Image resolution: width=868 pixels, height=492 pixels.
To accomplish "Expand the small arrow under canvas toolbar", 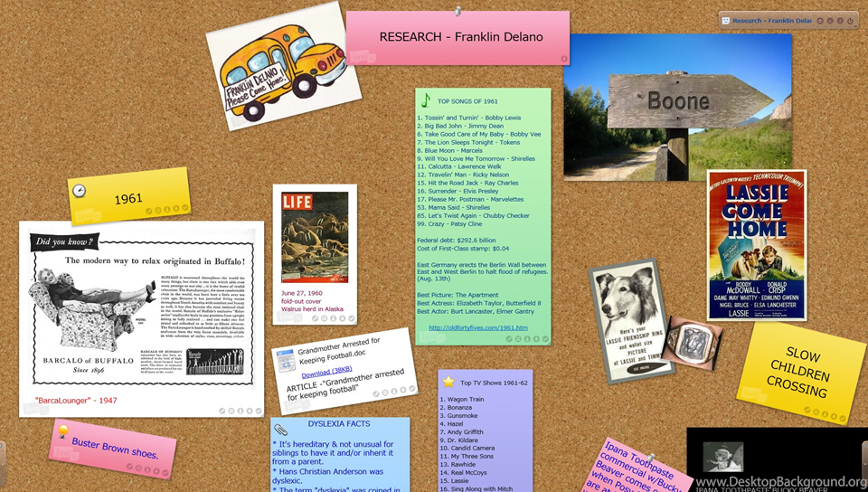I will pyautogui.click(x=855, y=26).
